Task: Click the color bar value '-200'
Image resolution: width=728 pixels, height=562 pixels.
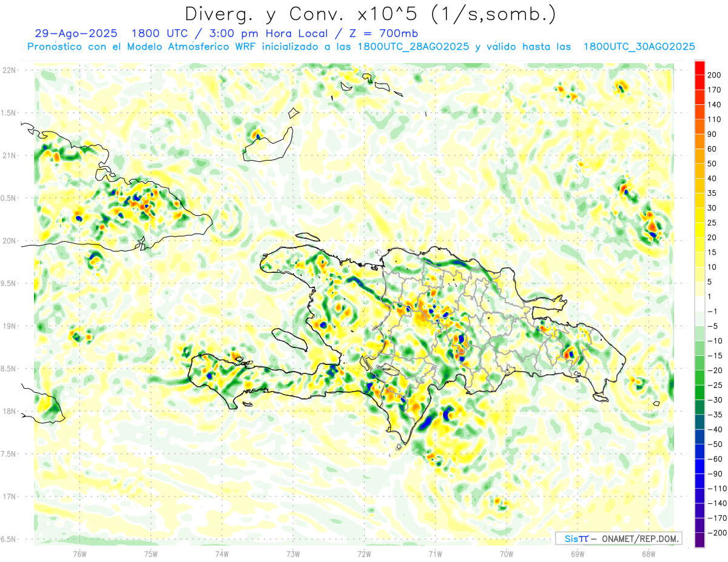Action: point(716,533)
